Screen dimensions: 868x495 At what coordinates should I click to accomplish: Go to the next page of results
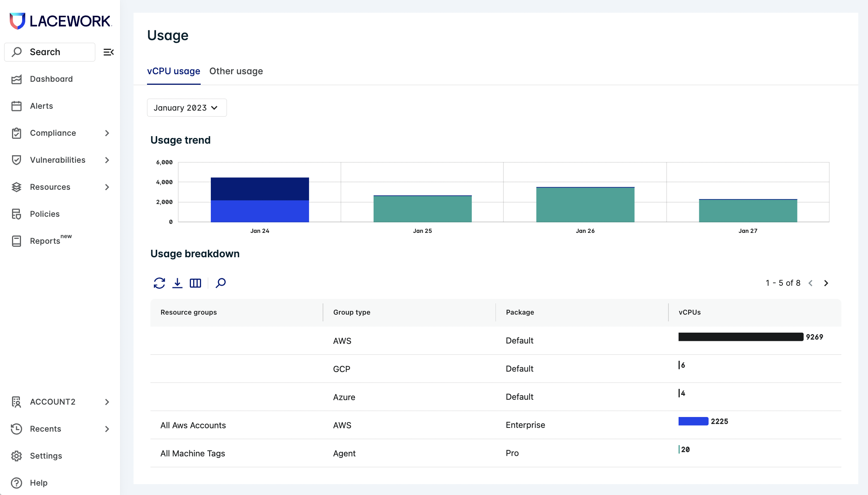click(x=826, y=283)
